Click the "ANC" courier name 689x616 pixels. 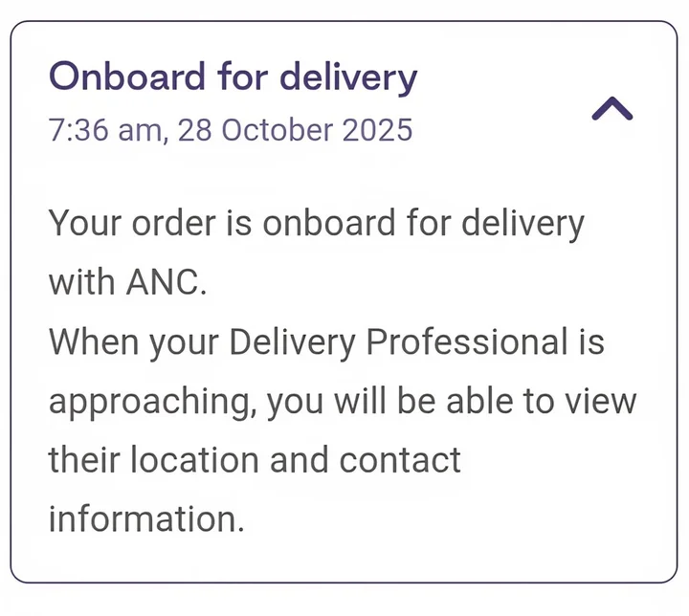point(164,283)
